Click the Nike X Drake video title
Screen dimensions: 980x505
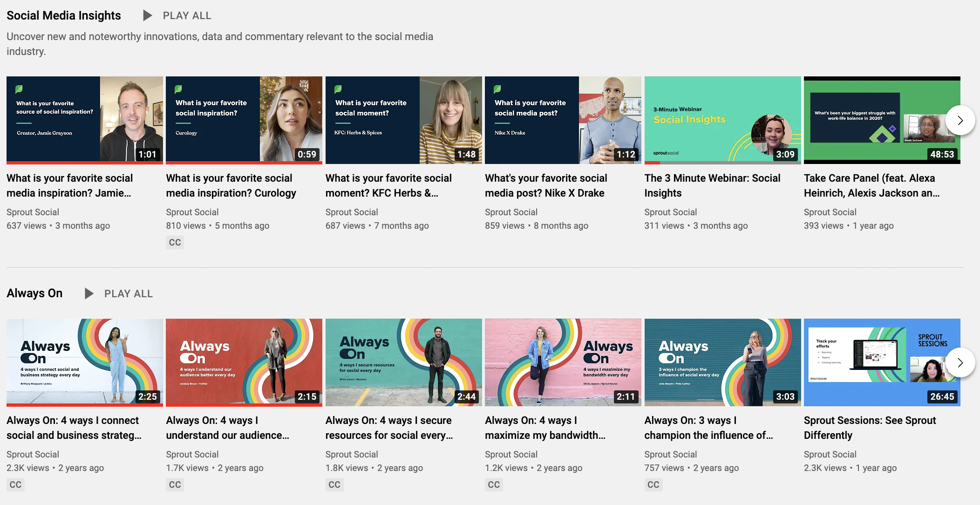[545, 185]
